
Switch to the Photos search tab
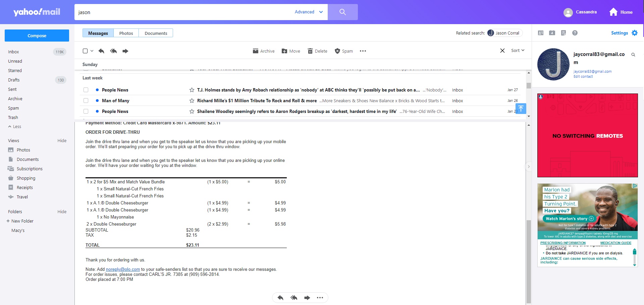pyautogui.click(x=126, y=33)
